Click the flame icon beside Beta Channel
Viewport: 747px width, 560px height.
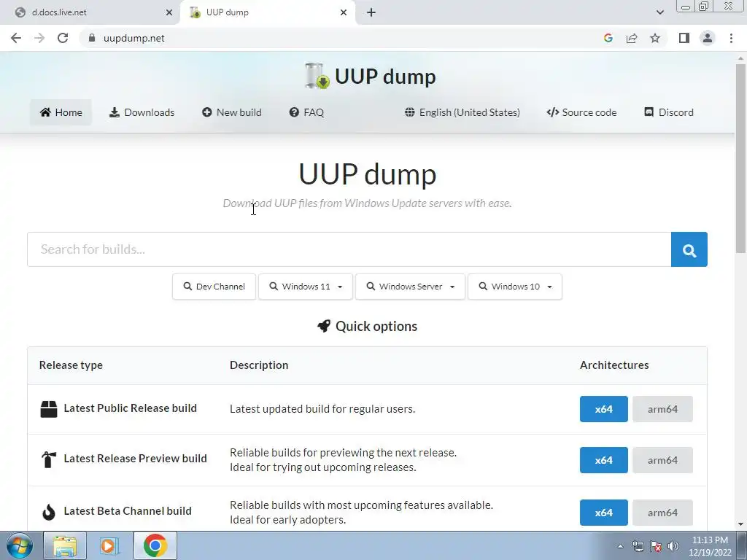(49, 512)
